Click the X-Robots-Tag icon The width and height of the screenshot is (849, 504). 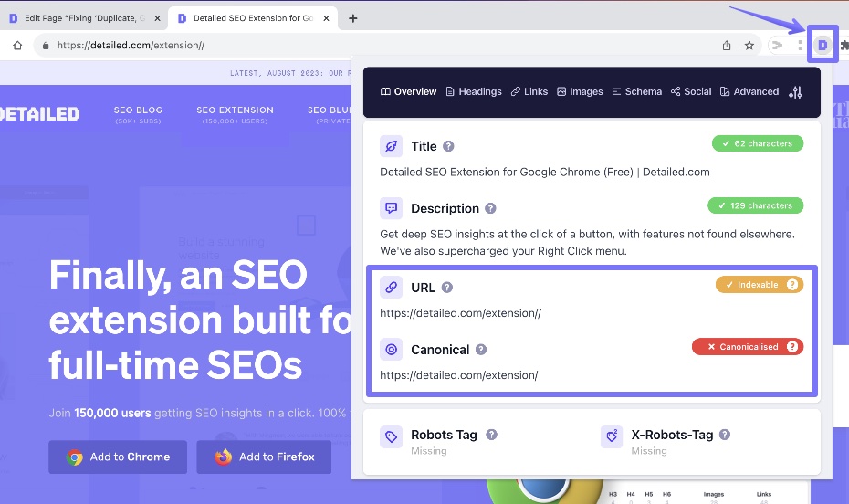tap(612, 436)
